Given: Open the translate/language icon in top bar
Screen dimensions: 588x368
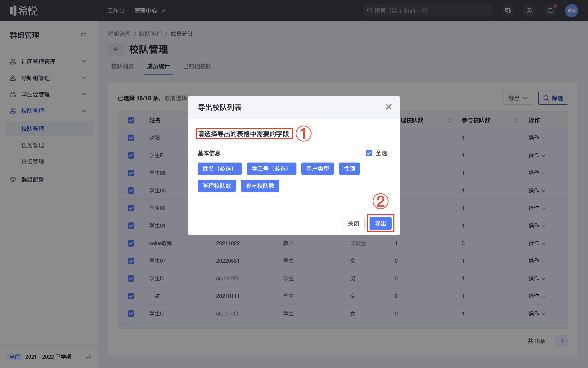Looking at the screenshot, I should 529,10.
